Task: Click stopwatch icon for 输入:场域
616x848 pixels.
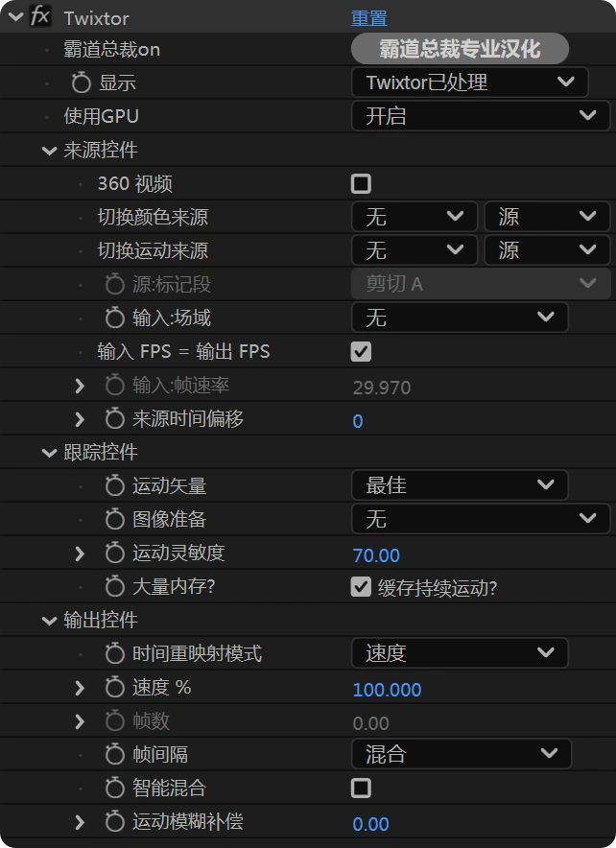Action: coord(114,318)
